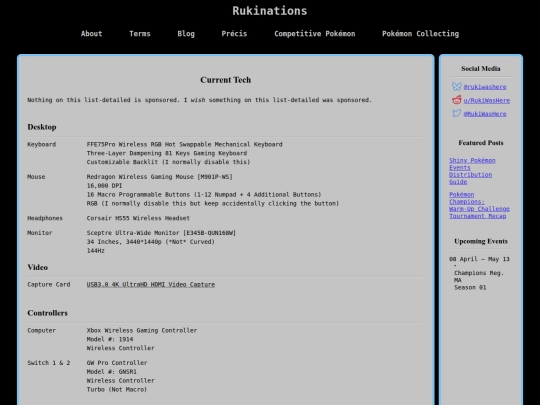The width and height of the screenshot is (540, 405).
Task: Click the FFE75Pro Wireless RGB keyboard text
Action: coord(185,144)
